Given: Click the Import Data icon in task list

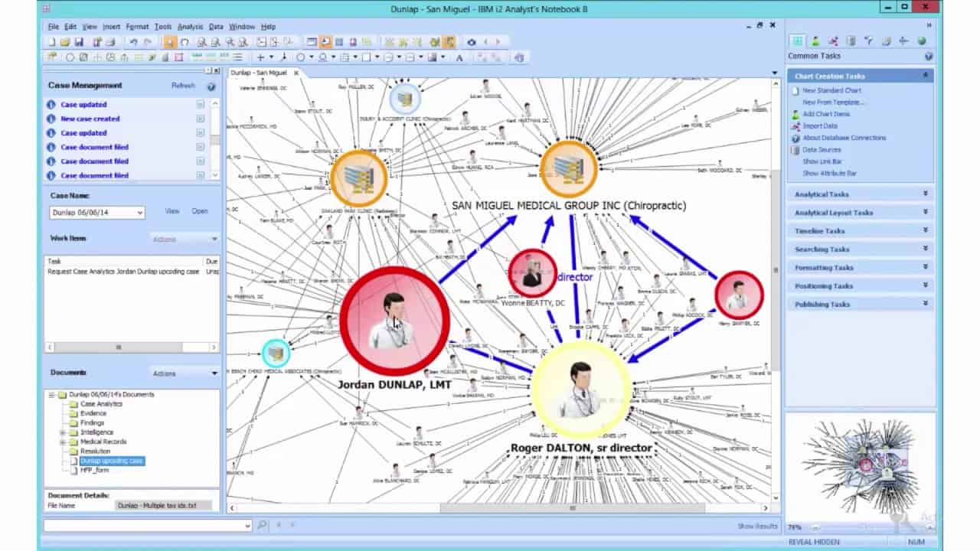Looking at the screenshot, I should 796,126.
